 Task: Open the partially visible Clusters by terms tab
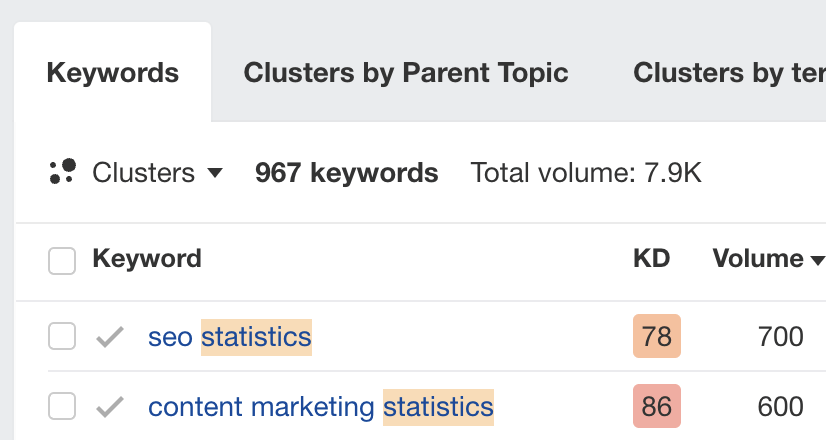click(729, 73)
